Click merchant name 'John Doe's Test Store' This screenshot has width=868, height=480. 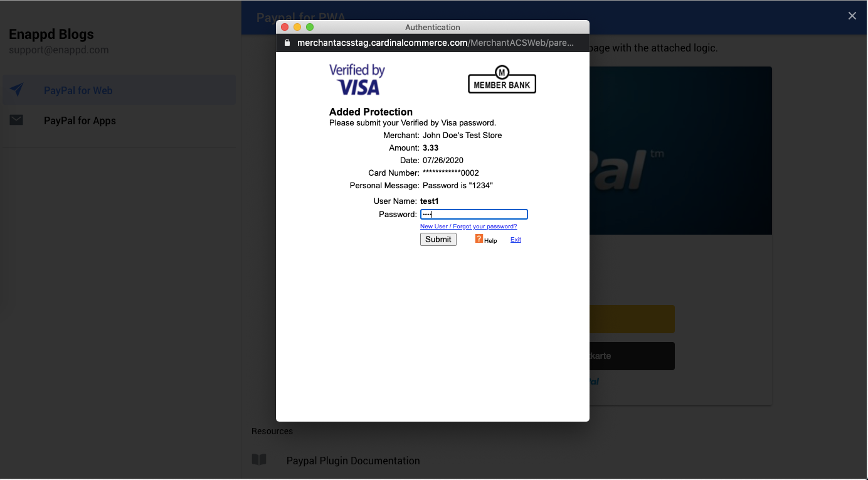pyautogui.click(x=462, y=135)
